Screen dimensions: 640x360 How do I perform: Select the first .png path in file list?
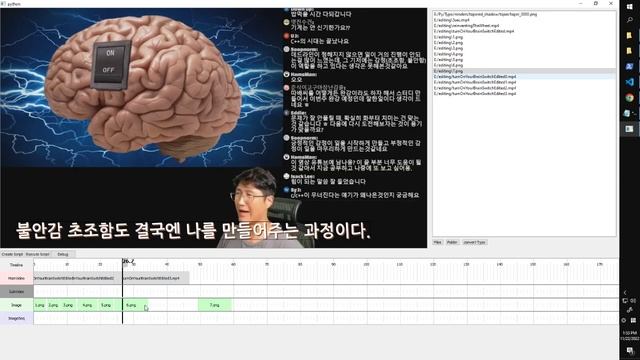tap(524, 14)
